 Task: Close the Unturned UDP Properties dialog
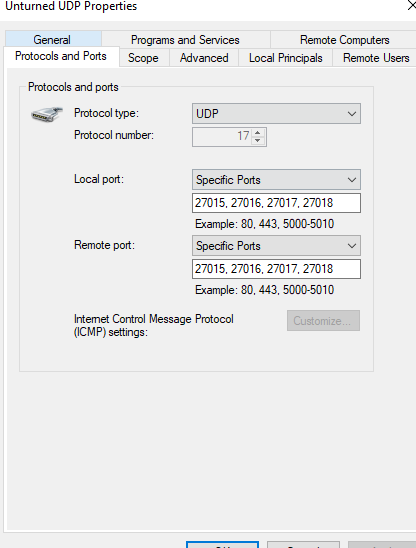[x=412, y=5]
